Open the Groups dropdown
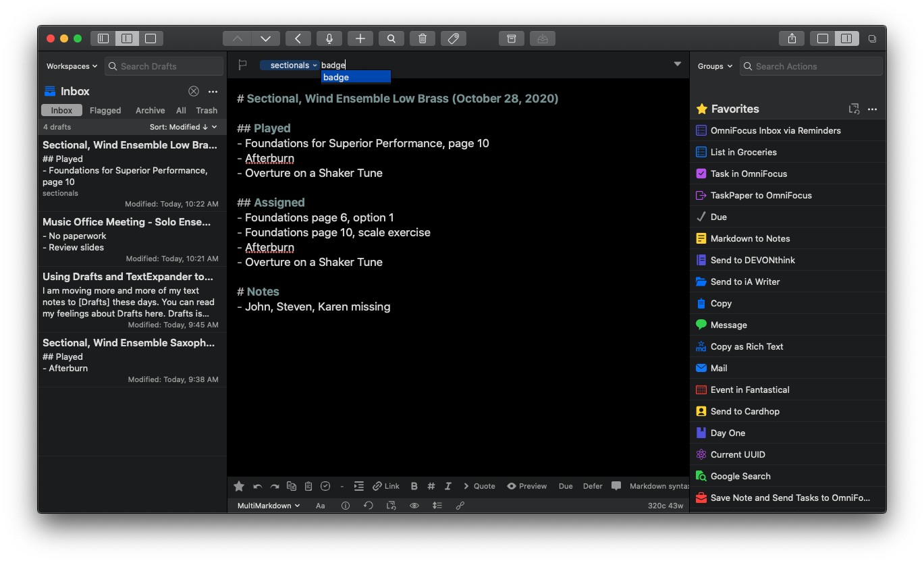 pos(715,66)
